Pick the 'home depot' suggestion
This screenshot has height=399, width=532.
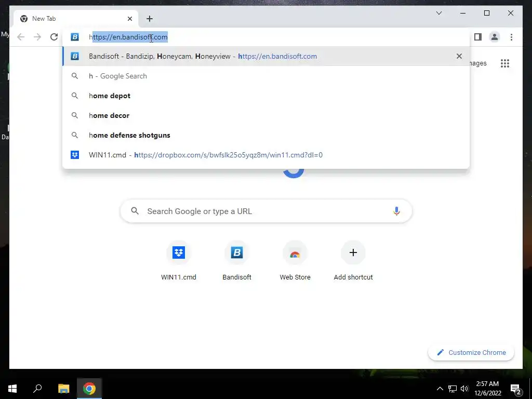click(x=266, y=96)
